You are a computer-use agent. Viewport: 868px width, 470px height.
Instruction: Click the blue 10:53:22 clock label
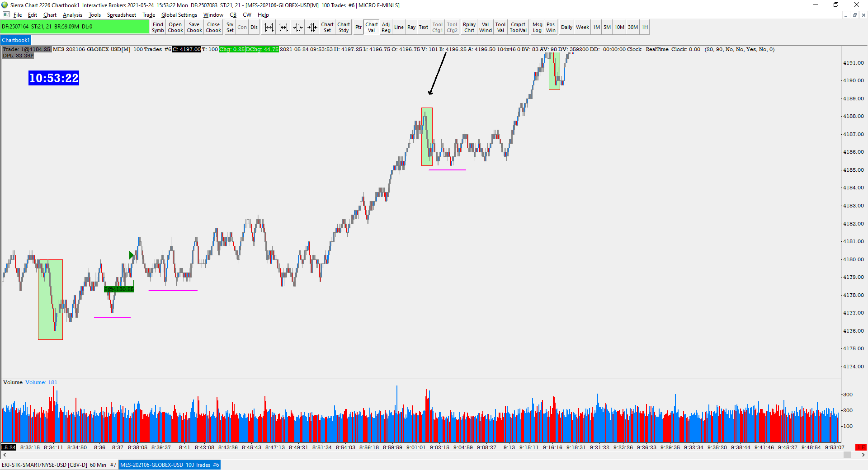tap(54, 78)
